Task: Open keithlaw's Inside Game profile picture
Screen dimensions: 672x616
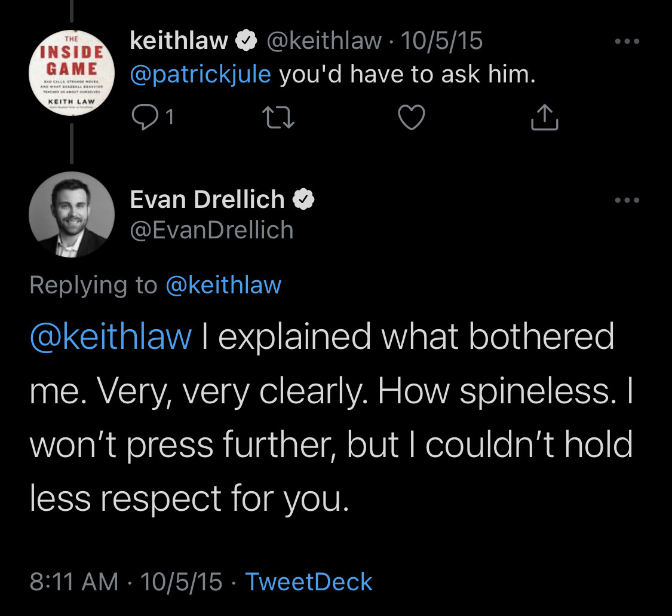Action: tap(72, 73)
